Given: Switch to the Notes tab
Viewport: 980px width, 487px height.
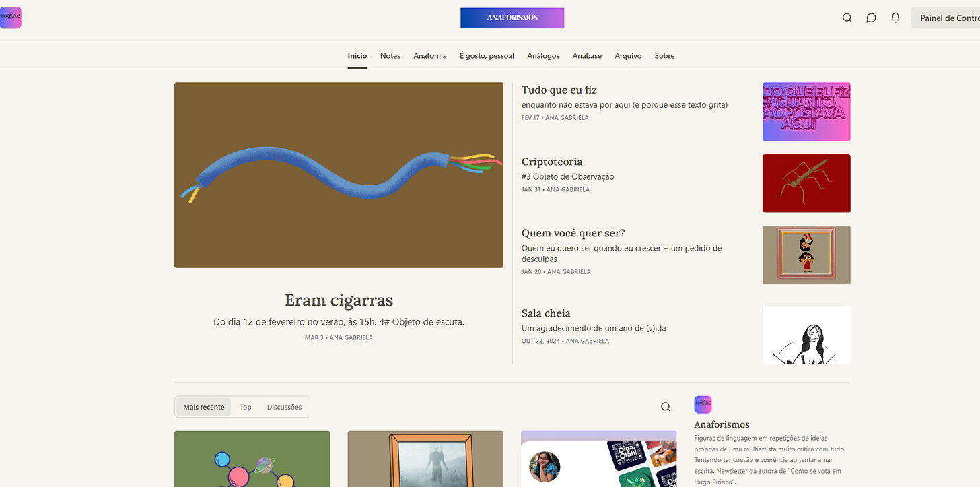Looking at the screenshot, I should point(390,56).
